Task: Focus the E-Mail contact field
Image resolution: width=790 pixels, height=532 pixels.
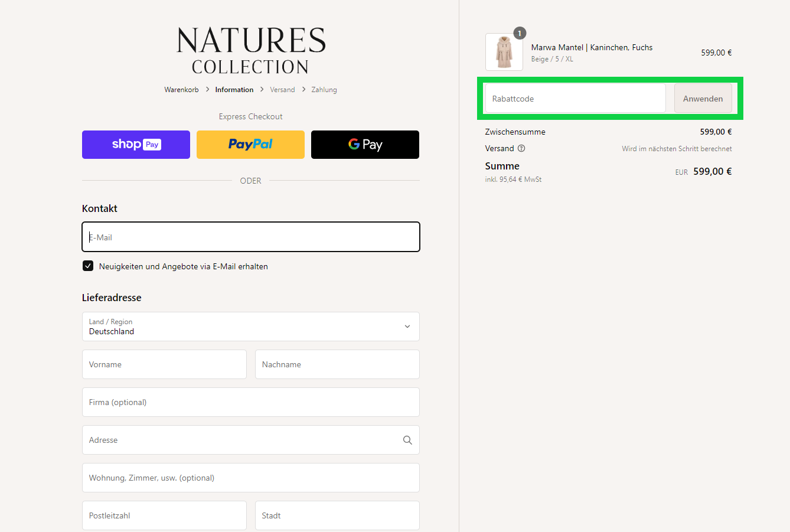Action: (251, 237)
